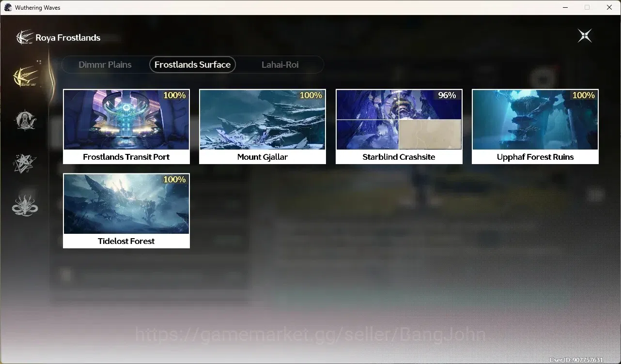The width and height of the screenshot is (621, 364).
Task: Select the Frostlands Surface tab
Action: [x=192, y=64]
